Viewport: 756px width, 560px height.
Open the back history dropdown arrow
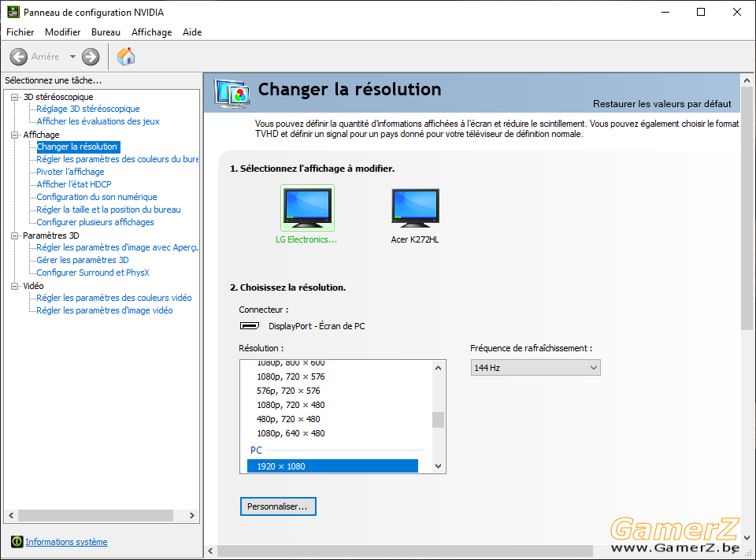tap(72, 57)
